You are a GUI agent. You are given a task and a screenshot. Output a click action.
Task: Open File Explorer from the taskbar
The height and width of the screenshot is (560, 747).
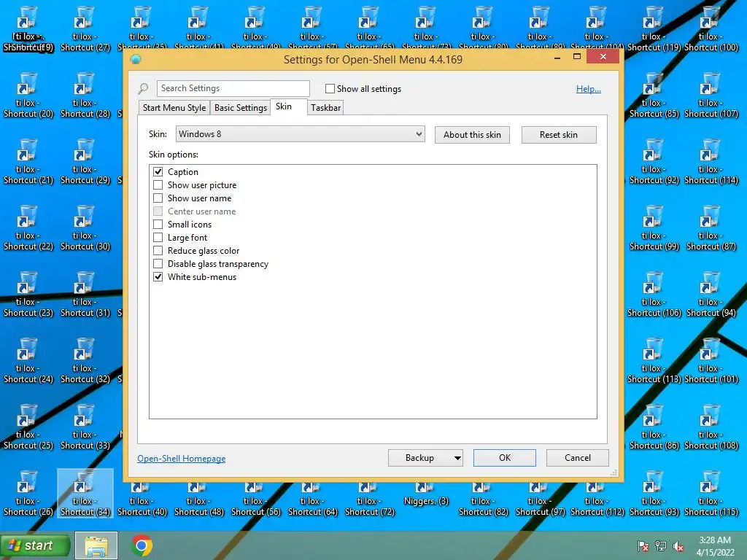pyautogui.click(x=96, y=545)
